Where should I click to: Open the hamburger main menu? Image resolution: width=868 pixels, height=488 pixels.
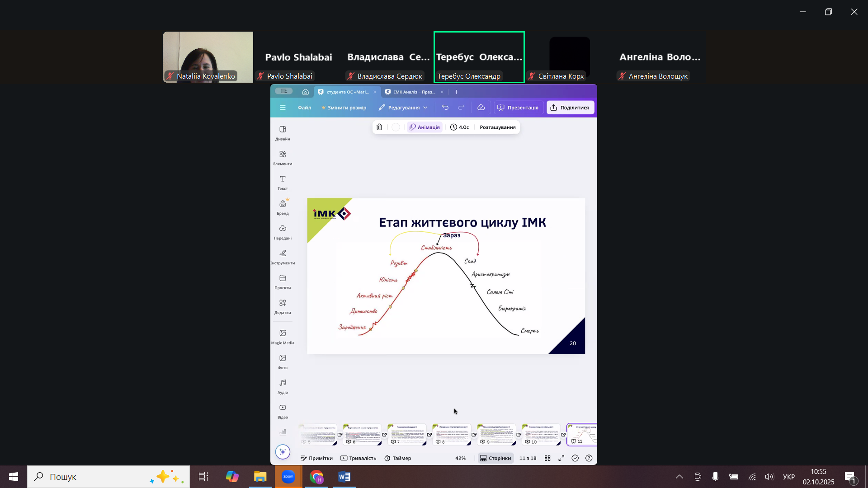point(283,108)
